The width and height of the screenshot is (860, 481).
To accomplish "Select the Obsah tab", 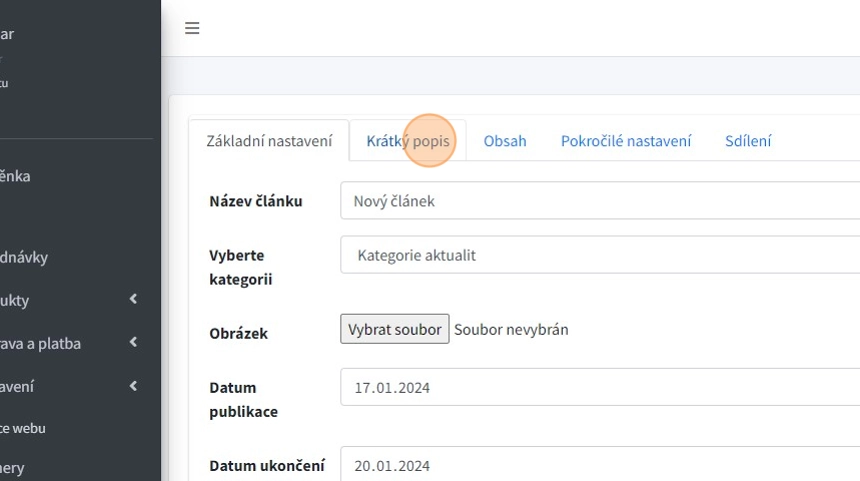I will (505, 141).
